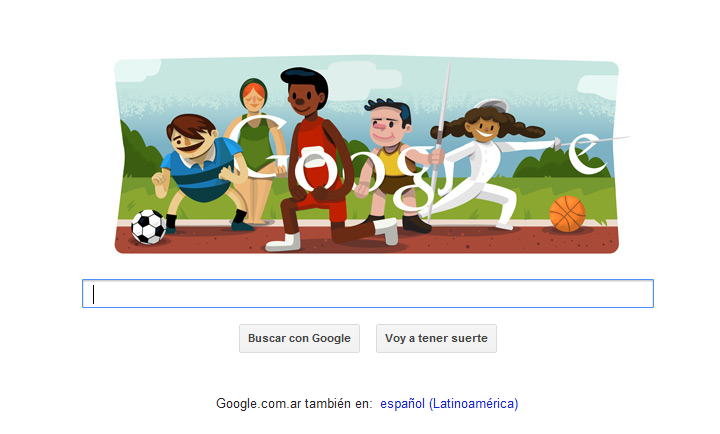The height and width of the screenshot is (434, 720).
Task: Click the swimmer in the green swimsuit
Action: (x=254, y=147)
